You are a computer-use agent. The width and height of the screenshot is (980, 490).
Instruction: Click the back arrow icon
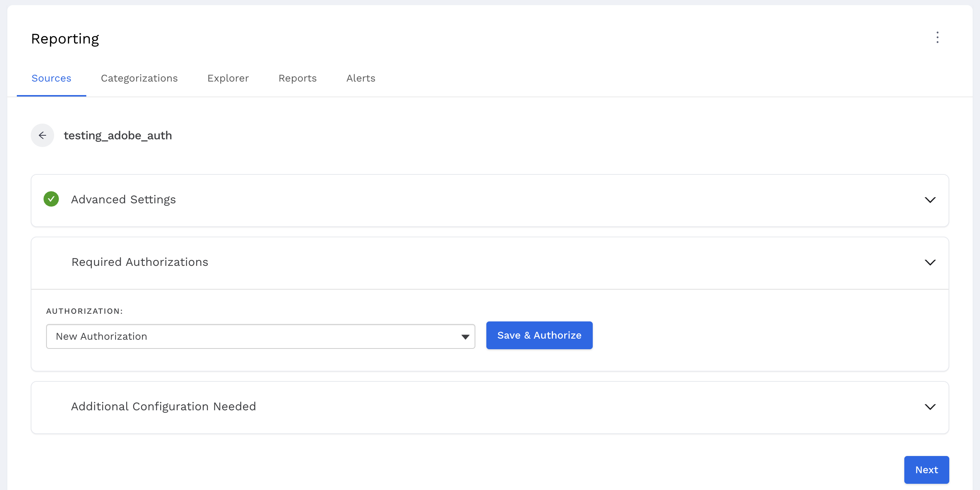click(x=42, y=135)
